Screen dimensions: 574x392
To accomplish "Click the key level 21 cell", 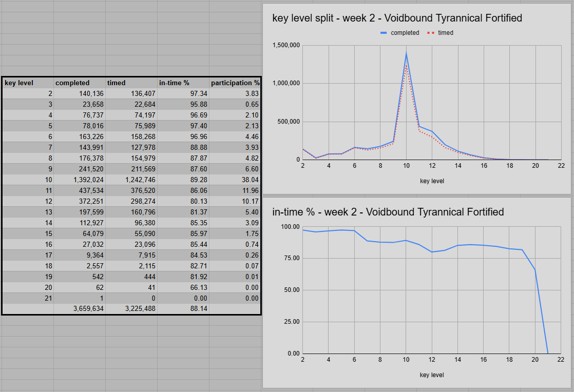I will tap(28, 298).
